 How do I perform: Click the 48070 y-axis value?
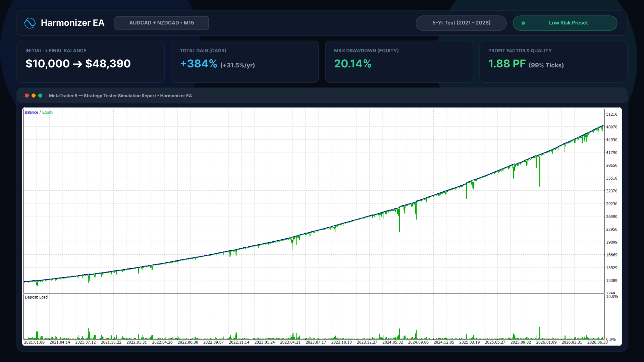pos(611,127)
